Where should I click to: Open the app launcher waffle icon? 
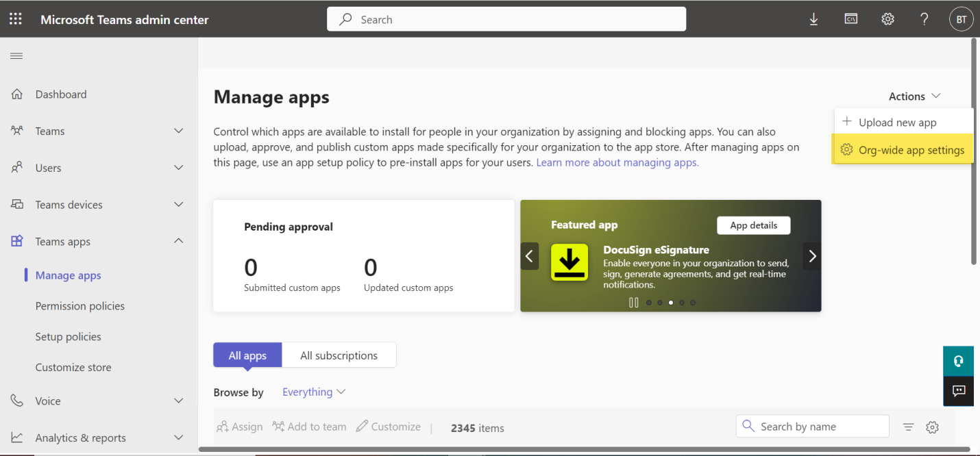point(16,19)
